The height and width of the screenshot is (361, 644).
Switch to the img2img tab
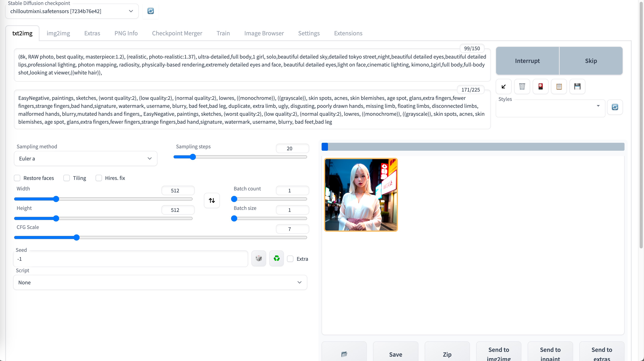tap(58, 33)
